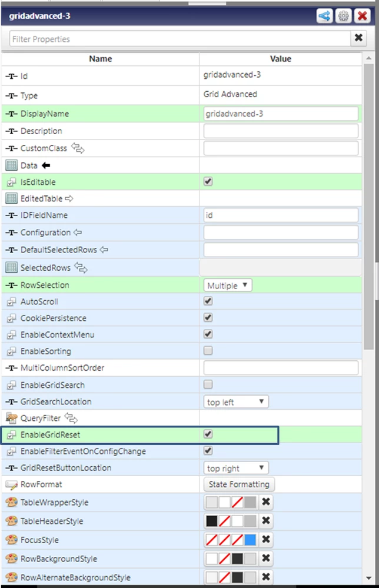Check the EnableGridSearch checkbox
This screenshot has width=379, height=588.
[208, 384]
